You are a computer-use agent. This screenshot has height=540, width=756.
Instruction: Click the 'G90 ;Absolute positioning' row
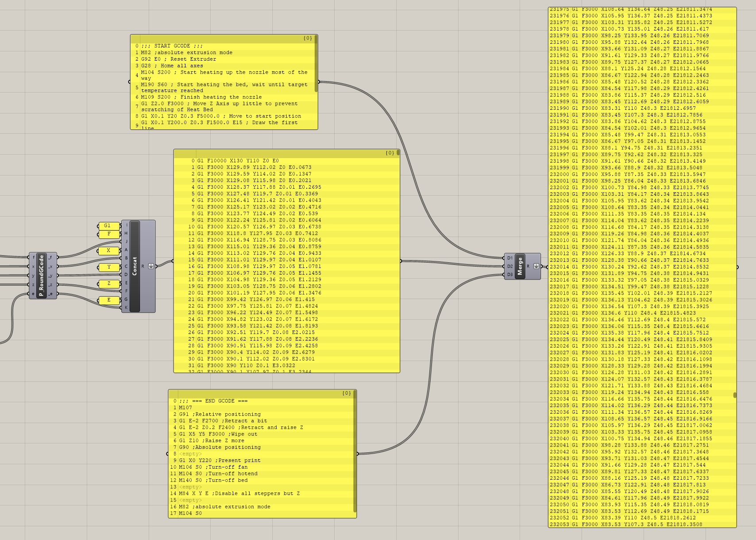[262, 447]
